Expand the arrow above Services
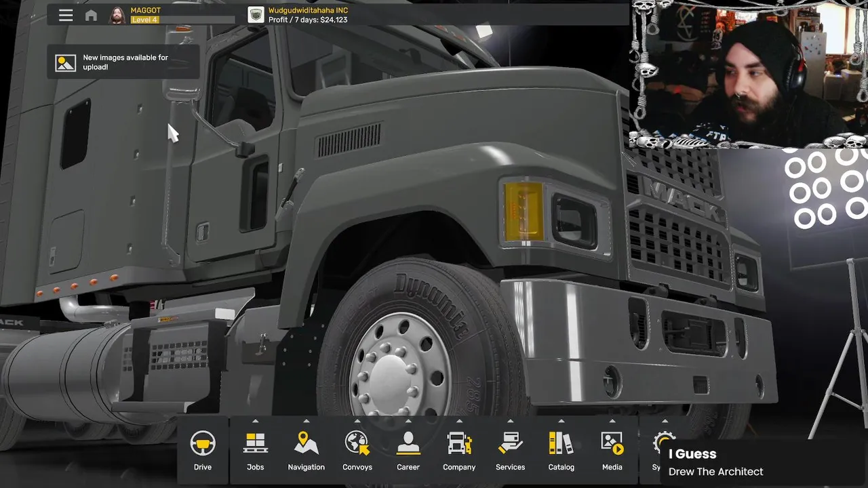 tap(510, 421)
